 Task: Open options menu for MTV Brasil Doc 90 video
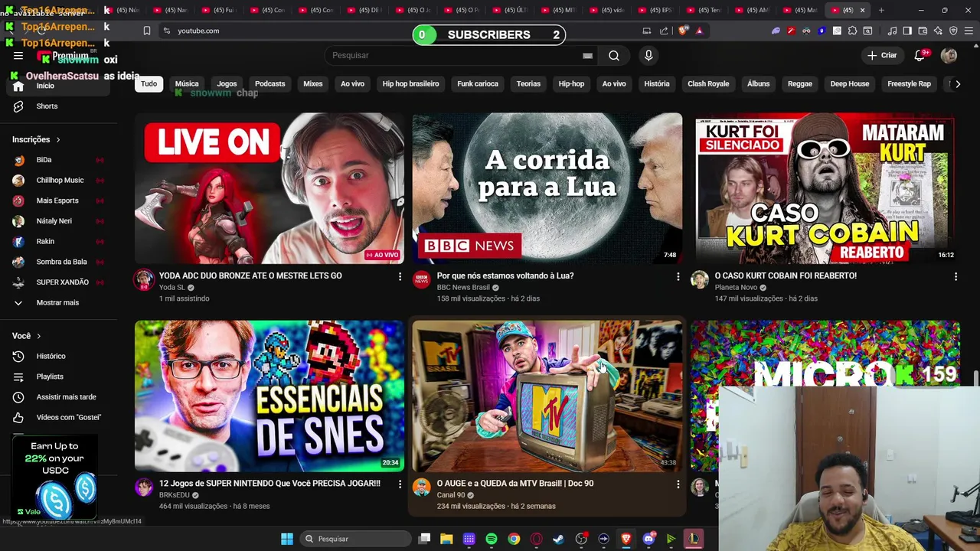pyautogui.click(x=678, y=484)
